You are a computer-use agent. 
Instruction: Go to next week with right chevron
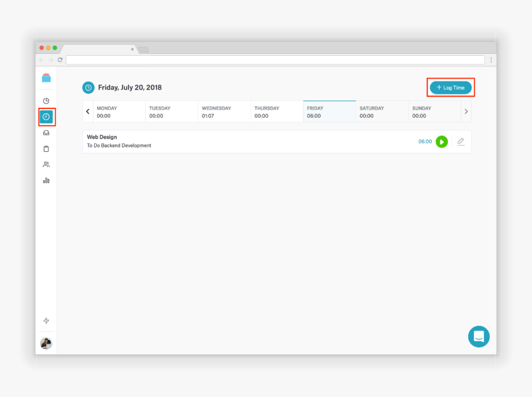(x=466, y=111)
